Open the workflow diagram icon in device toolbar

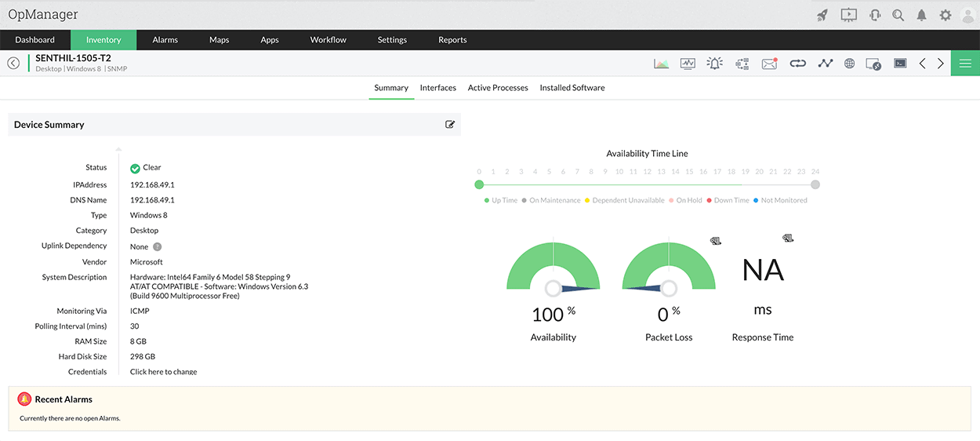742,64
